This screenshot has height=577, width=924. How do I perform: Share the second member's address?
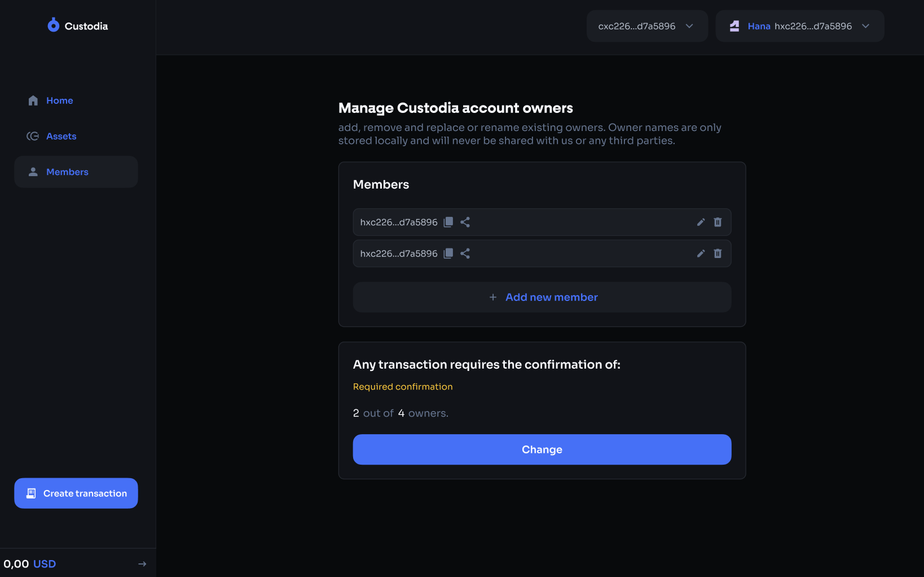pos(465,253)
